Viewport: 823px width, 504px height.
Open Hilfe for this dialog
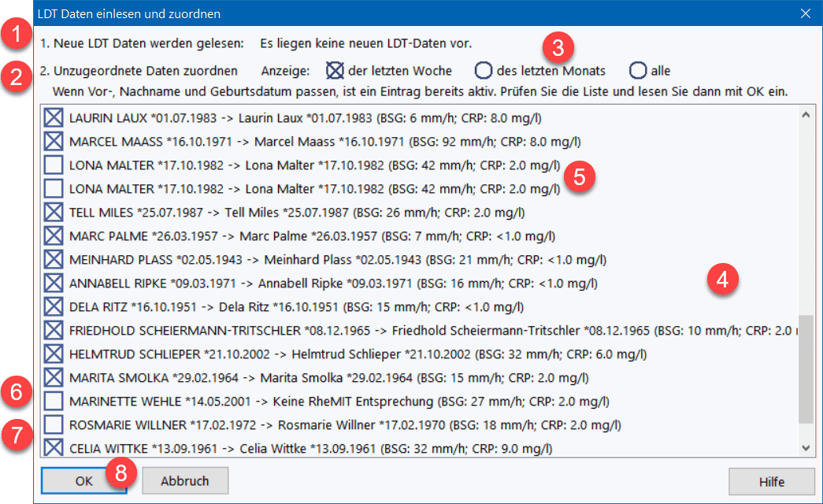coord(771,481)
